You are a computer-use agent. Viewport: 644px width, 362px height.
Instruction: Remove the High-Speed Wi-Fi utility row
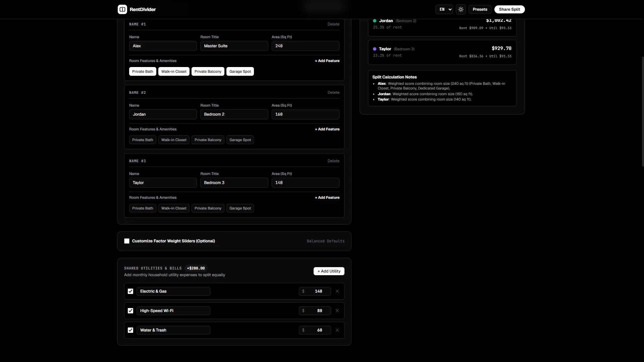coord(337,311)
